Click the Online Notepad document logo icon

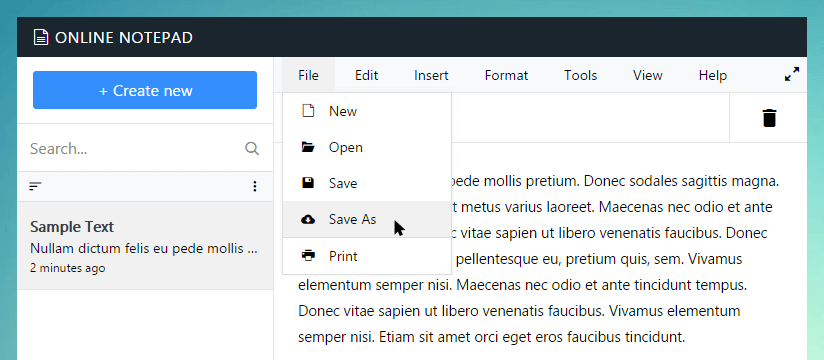tap(41, 37)
